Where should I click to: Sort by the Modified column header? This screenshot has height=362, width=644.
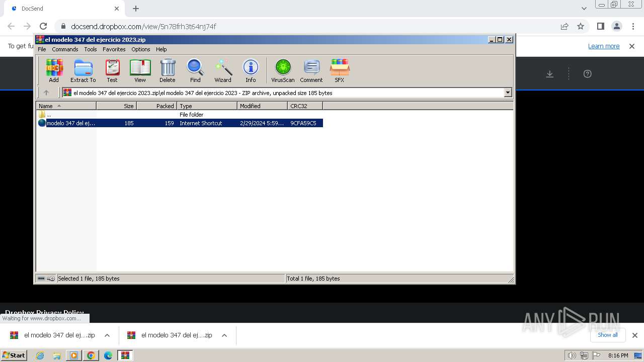point(262,106)
